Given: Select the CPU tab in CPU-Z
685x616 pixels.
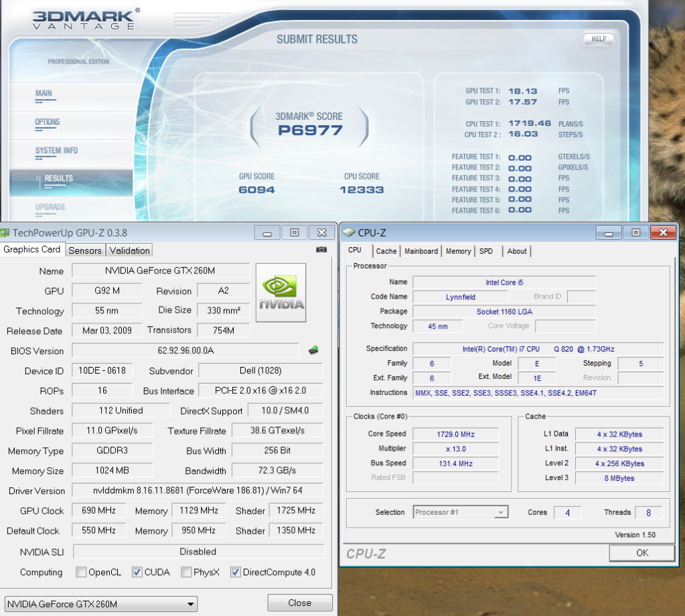Looking at the screenshot, I should coord(355,250).
